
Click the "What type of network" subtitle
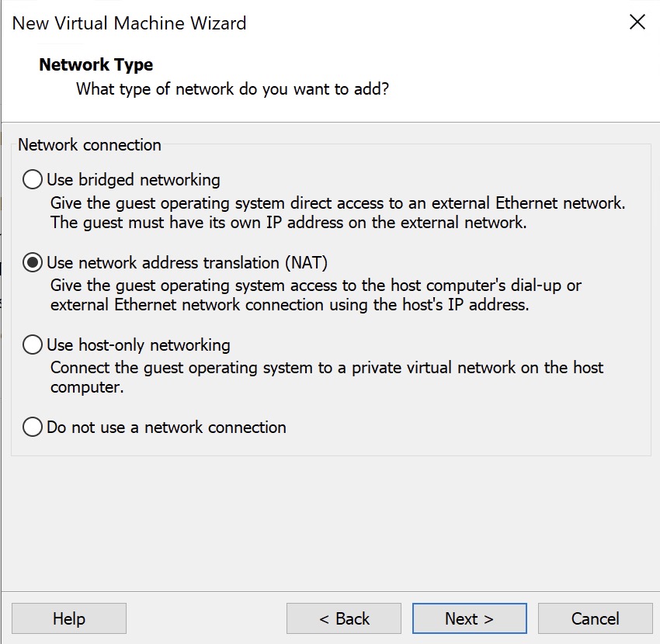pyautogui.click(x=232, y=88)
